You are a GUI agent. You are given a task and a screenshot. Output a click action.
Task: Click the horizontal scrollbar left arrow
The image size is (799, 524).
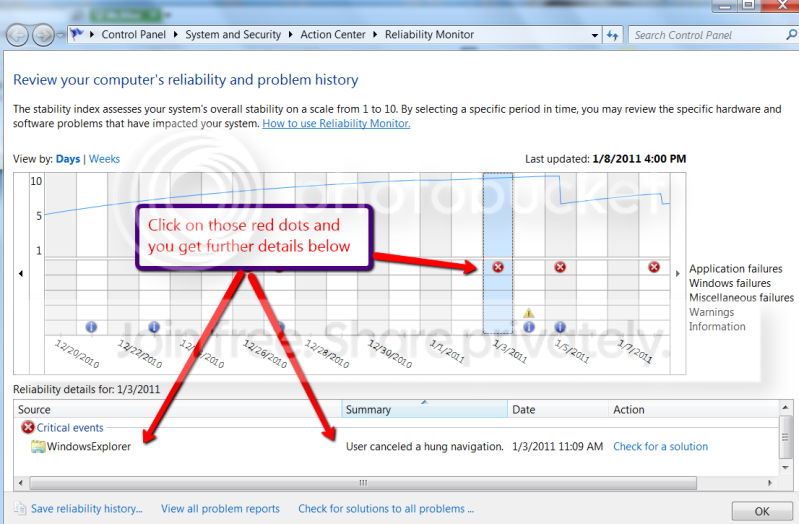[x=21, y=482]
